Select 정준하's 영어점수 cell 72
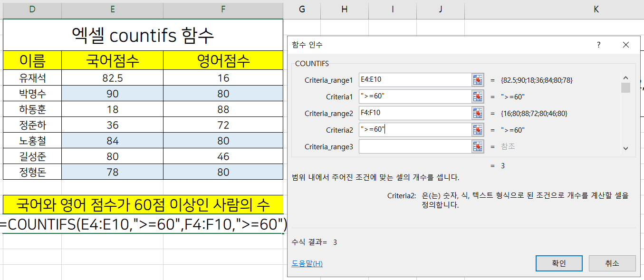Image resolution: width=644 pixels, height=280 pixels. 223,125
